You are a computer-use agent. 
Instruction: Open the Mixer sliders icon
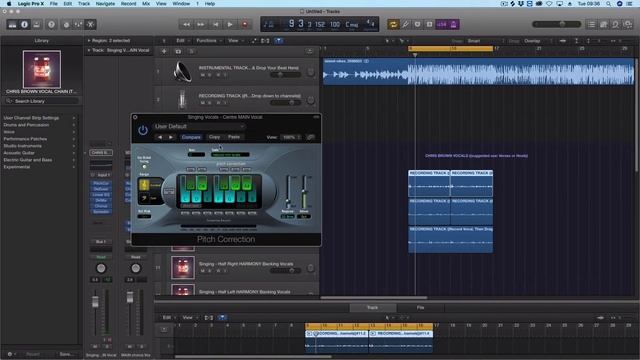click(x=78, y=24)
